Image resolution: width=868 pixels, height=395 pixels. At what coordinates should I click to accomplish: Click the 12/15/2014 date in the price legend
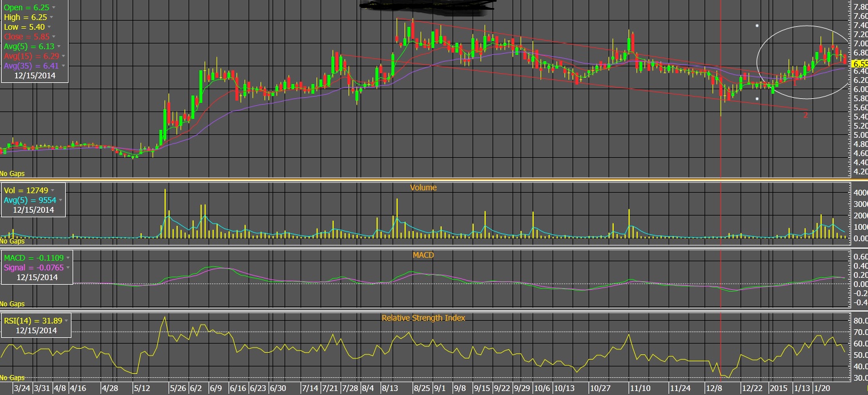pos(34,75)
